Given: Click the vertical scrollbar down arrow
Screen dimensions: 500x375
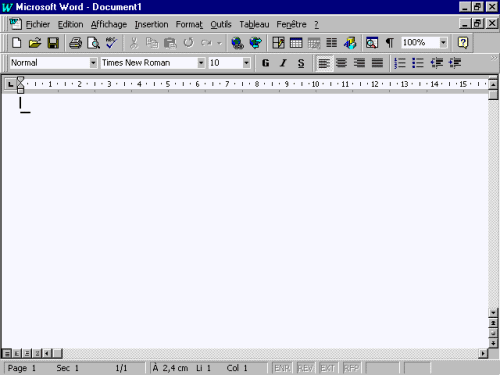Looking at the screenshot, I should point(493,313).
